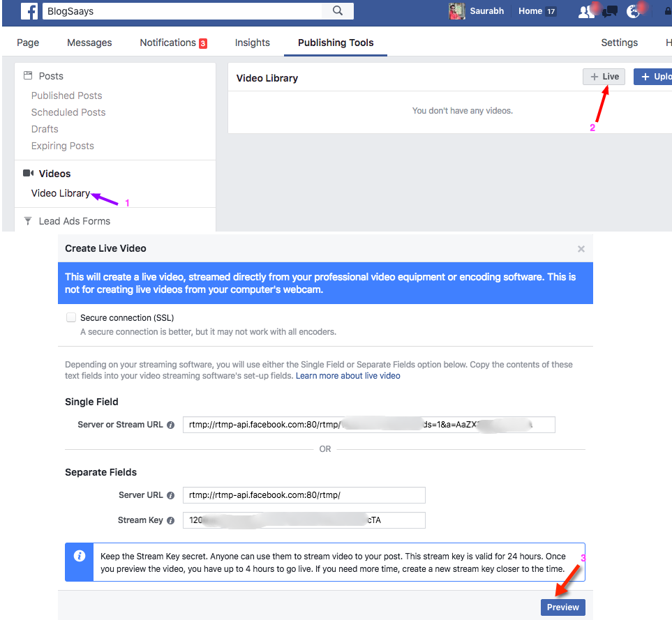
Task: Click the Posts heading in sidebar
Action: (x=51, y=76)
